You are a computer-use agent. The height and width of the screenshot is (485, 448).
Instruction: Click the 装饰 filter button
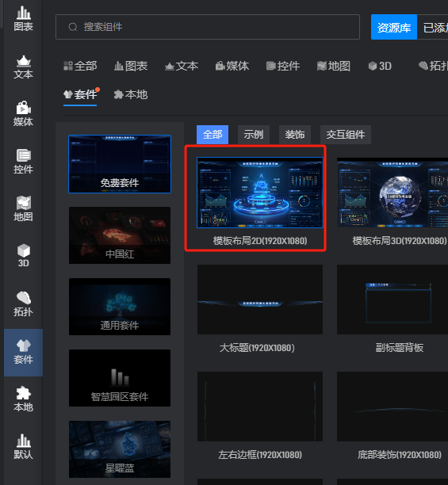coord(294,135)
